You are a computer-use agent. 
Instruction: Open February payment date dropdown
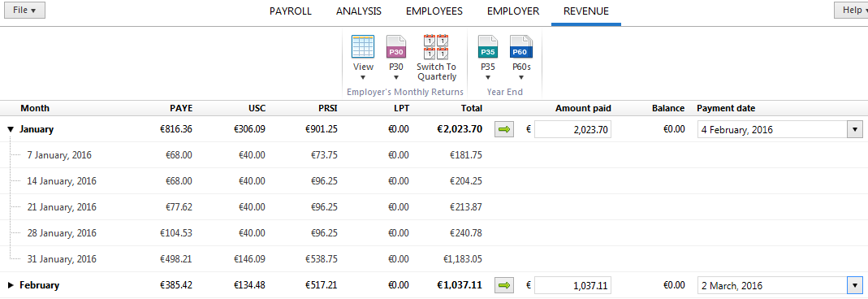[855, 286]
